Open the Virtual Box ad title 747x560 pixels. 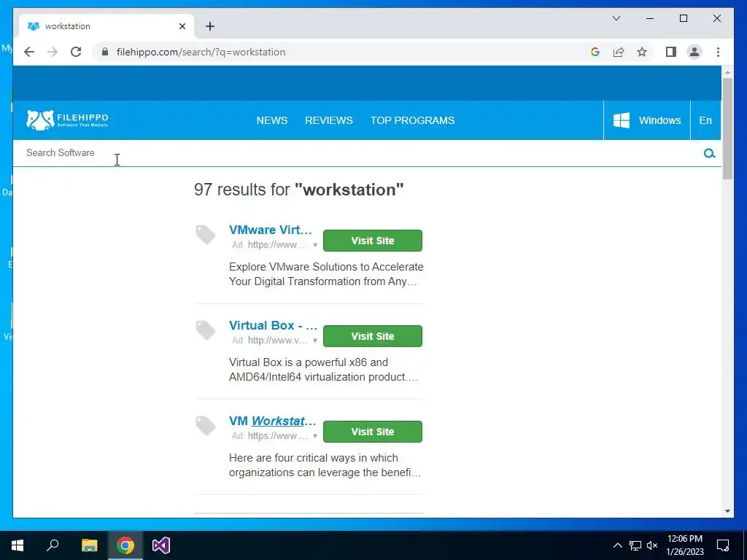point(273,325)
